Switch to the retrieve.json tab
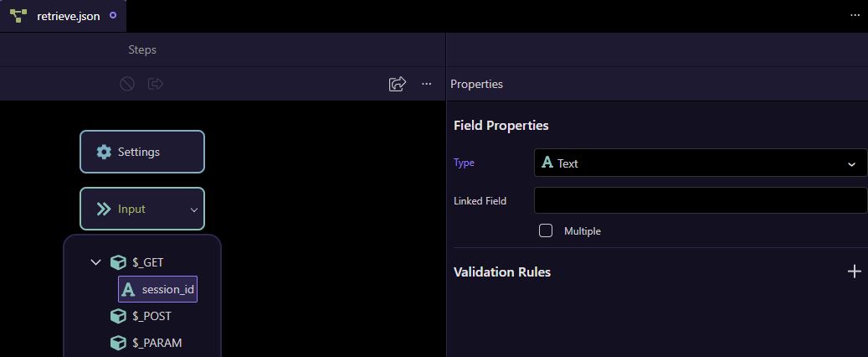The height and width of the screenshot is (357, 868). [63, 16]
